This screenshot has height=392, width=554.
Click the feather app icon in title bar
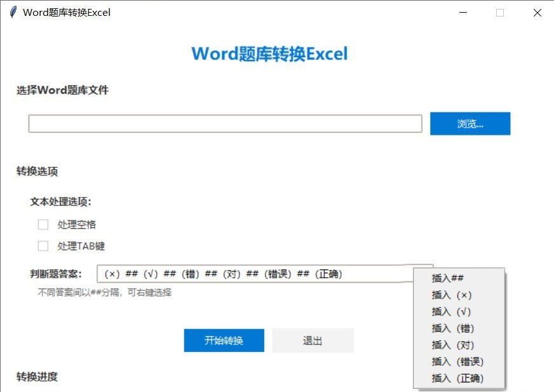(x=12, y=12)
